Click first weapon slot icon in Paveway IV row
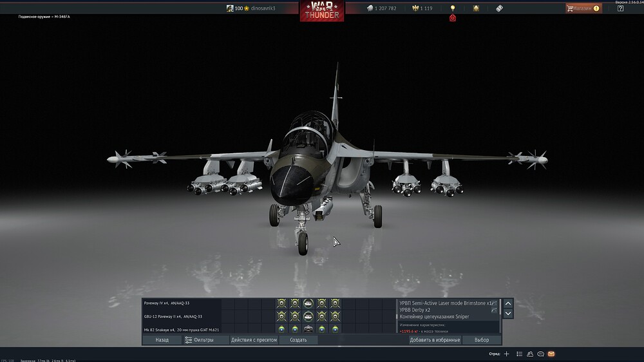The width and height of the screenshot is (644, 362). point(281,303)
